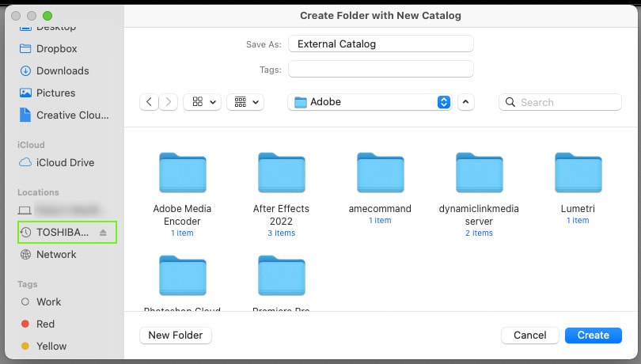Click the Tags input field

click(x=381, y=69)
